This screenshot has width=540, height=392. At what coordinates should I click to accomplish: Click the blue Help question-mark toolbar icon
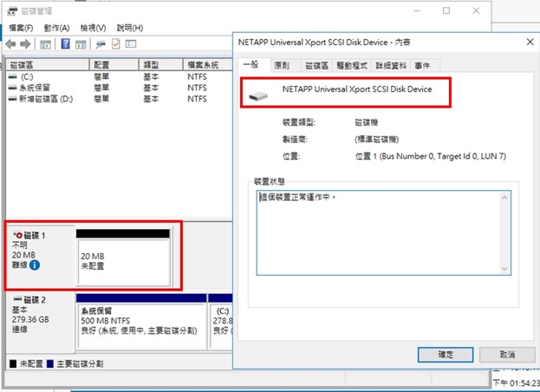65,43
